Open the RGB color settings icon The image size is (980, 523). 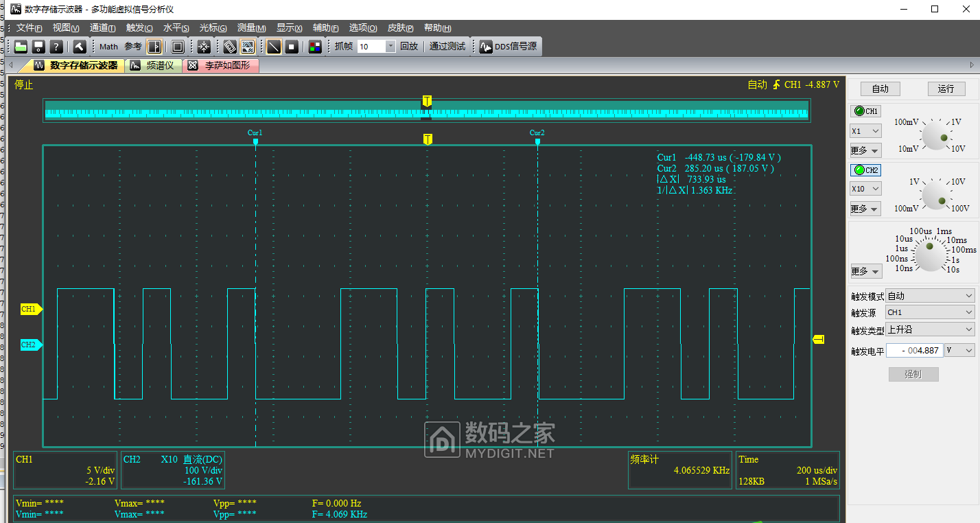pyautogui.click(x=315, y=47)
